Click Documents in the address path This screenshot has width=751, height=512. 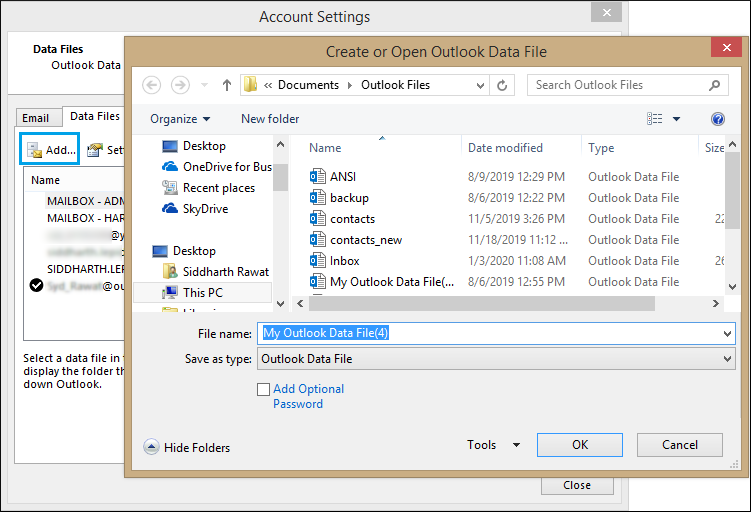point(308,85)
